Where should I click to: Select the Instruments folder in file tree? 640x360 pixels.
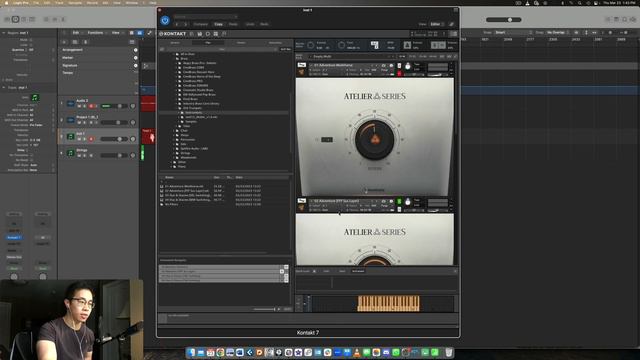point(193,112)
